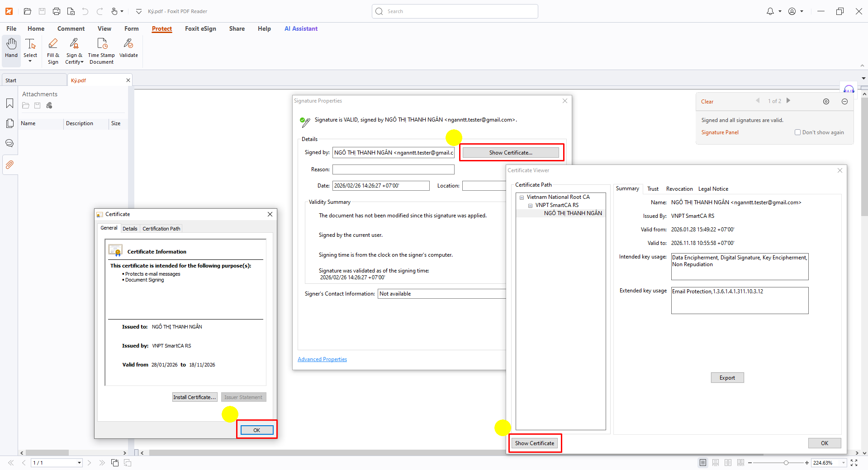Click add attachment icon in Attachments panel
Screen dimensions: 868x470
(x=49, y=105)
